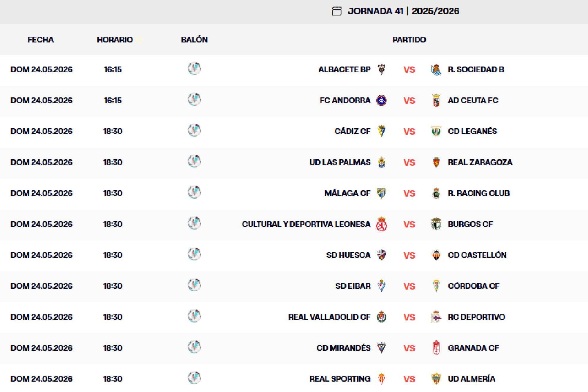Click the Real Zaragoza crest
The width and height of the screenshot is (588, 392).
(436, 162)
